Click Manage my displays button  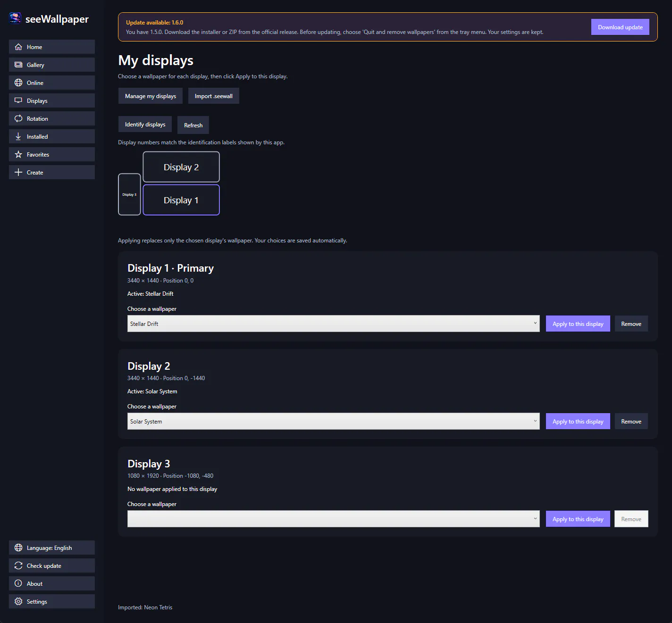[x=151, y=96]
